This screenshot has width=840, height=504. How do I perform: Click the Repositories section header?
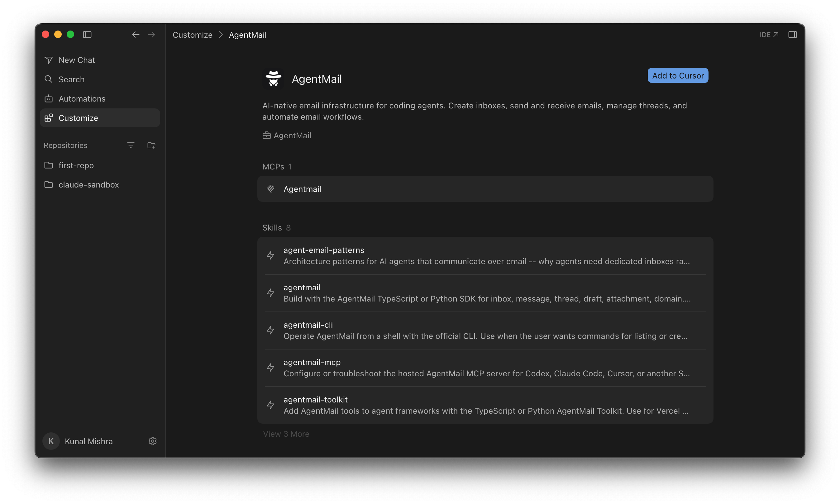[x=65, y=145]
